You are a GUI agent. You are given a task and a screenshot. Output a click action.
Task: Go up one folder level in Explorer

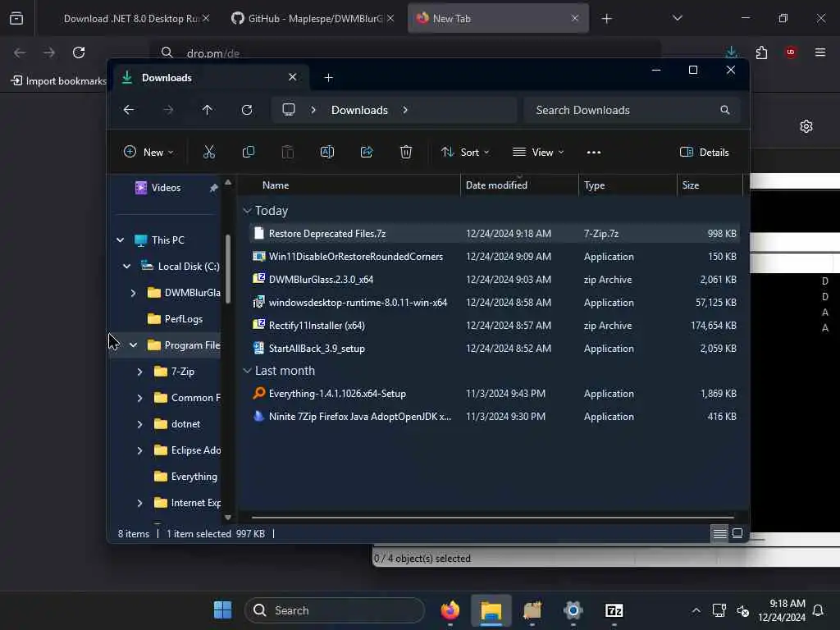coord(208,110)
